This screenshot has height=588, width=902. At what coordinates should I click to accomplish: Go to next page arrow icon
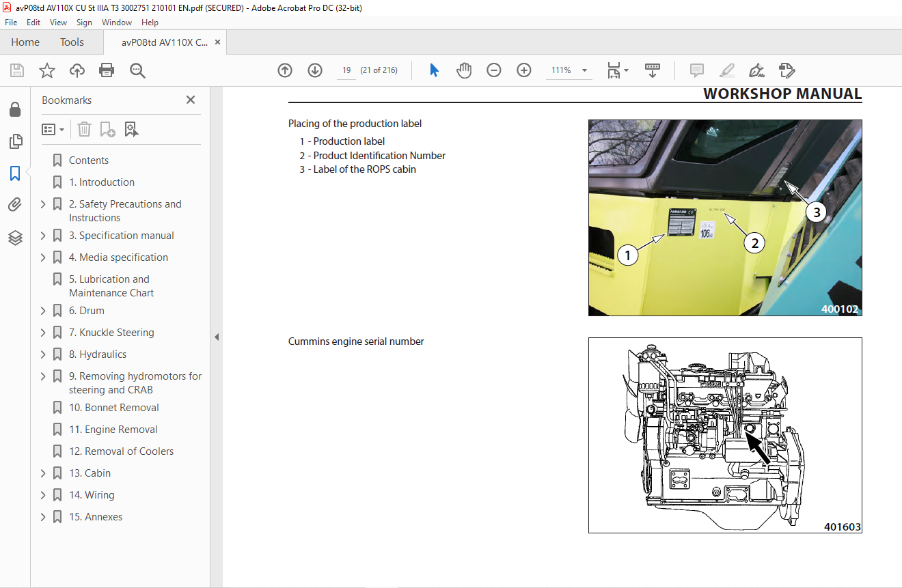tap(315, 70)
